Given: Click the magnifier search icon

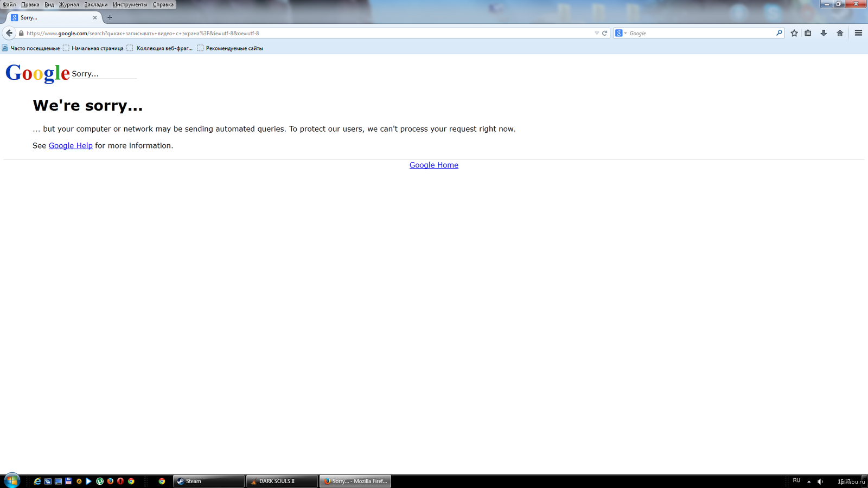Looking at the screenshot, I should [x=779, y=33].
